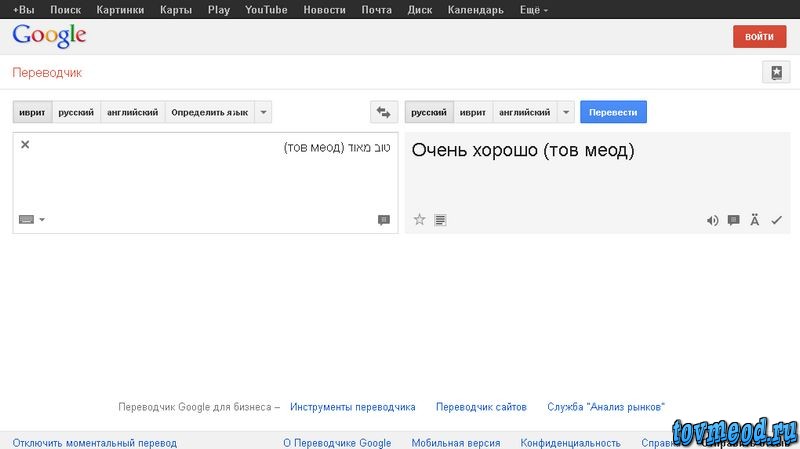Open Конфиденциальность link

[x=570, y=443]
